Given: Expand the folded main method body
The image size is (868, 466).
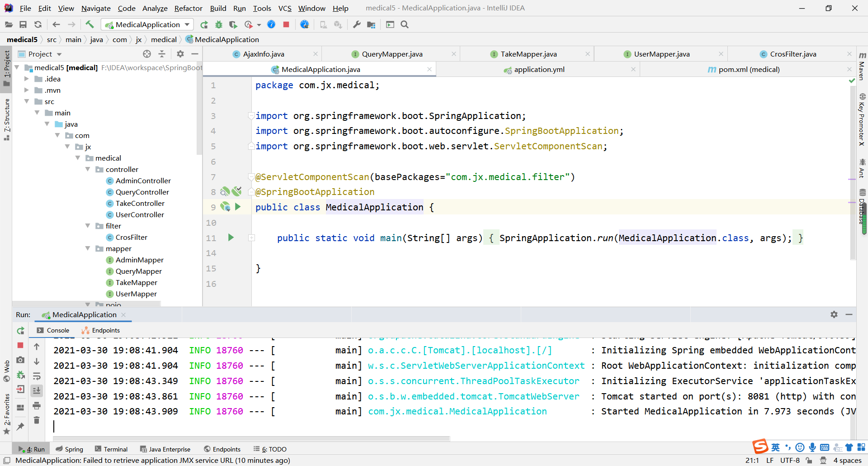Looking at the screenshot, I should point(251,238).
